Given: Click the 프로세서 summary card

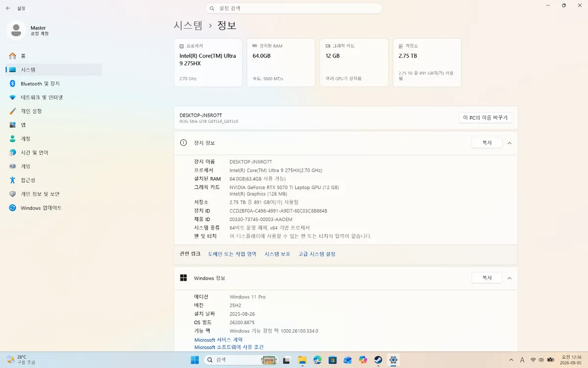Looking at the screenshot, I should click(208, 63).
